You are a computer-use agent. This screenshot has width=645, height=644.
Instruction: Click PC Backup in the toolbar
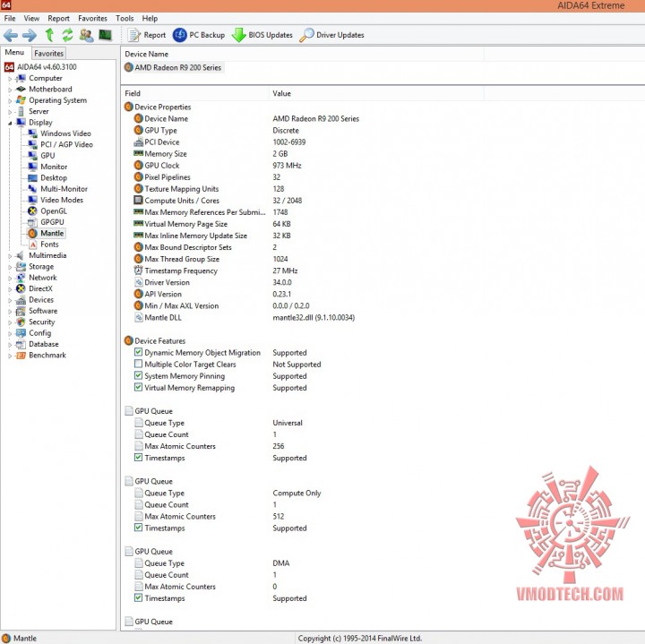click(199, 35)
